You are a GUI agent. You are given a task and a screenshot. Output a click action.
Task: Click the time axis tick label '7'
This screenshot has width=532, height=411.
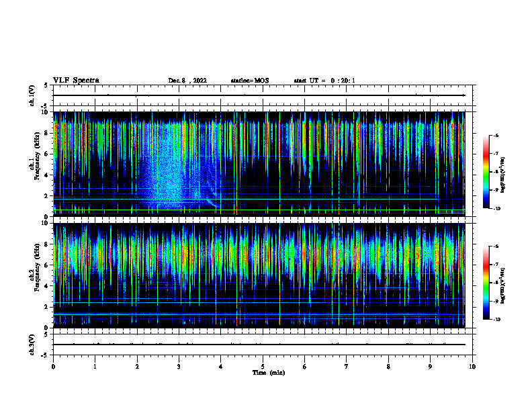coord(347,367)
